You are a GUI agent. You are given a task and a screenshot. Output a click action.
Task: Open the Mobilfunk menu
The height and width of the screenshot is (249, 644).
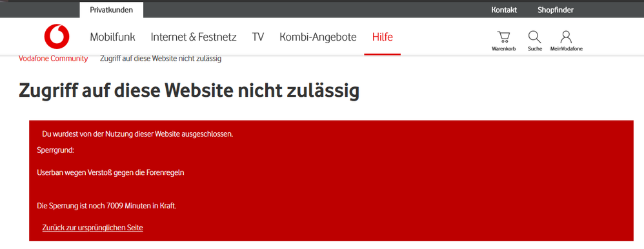(112, 37)
